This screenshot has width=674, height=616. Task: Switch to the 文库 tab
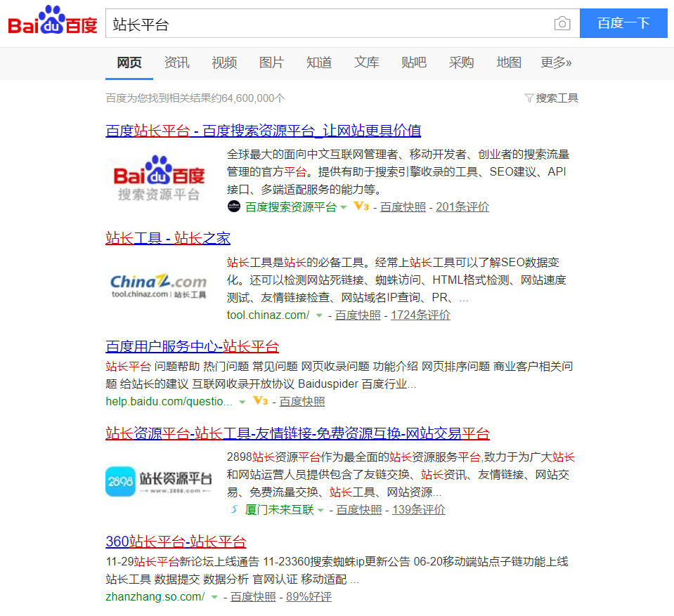[367, 63]
